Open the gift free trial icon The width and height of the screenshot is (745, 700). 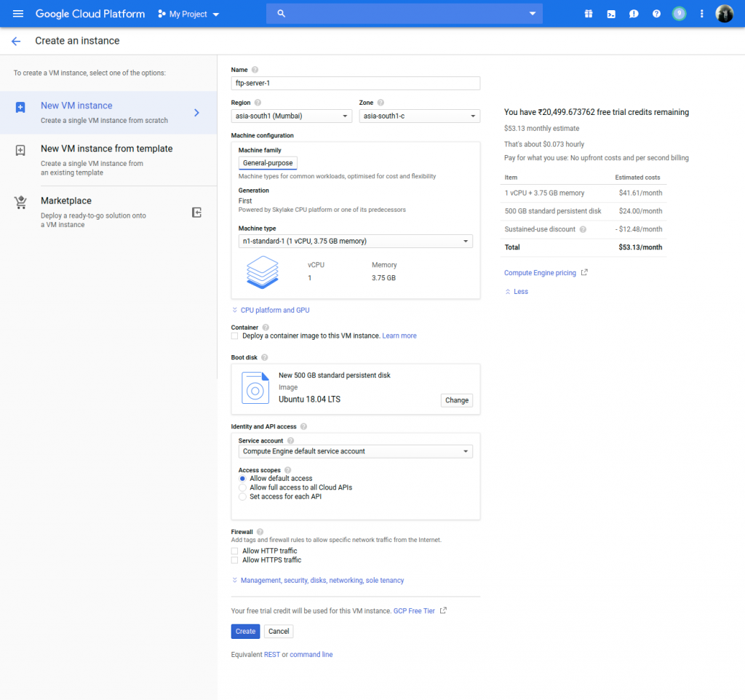589,14
